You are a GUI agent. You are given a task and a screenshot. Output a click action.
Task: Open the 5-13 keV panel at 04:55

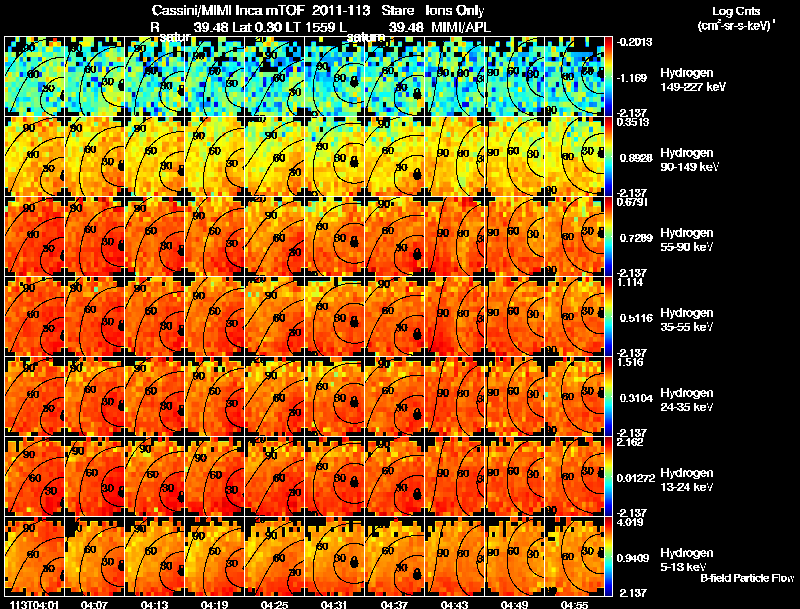[574, 556]
